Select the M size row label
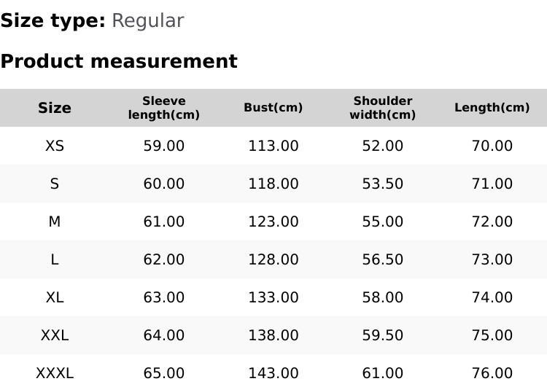Image resolution: width=547 pixels, height=392 pixels. [55, 222]
